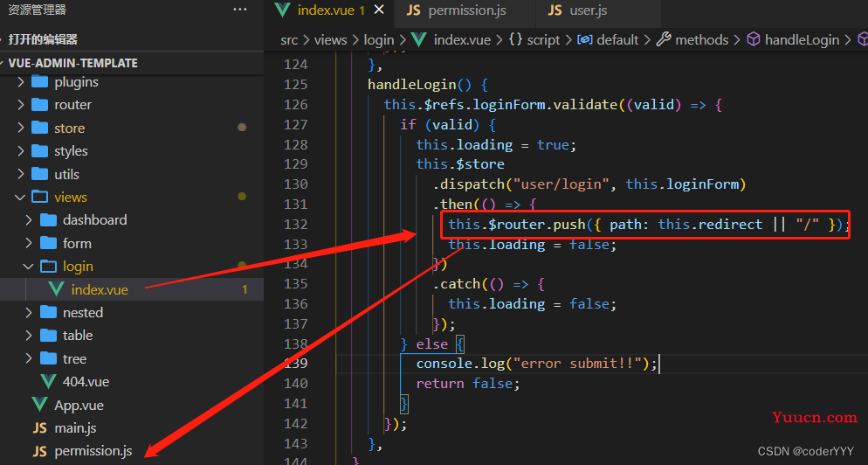Expand the form folder chevron

pyautogui.click(x=29, y=243)
